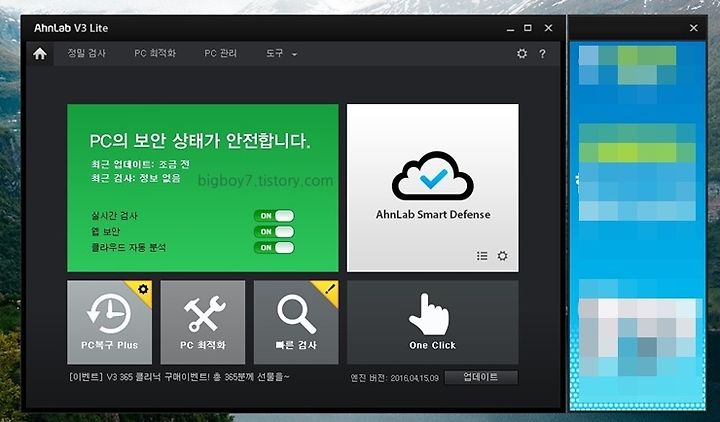Open AhnLab Smart Defense cloud tile
Screen dimensions: 720x422
click(x=433, y=187)
